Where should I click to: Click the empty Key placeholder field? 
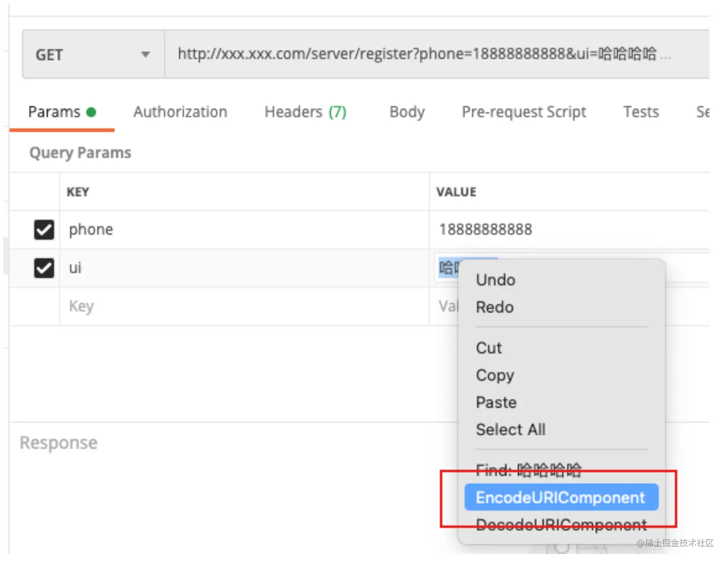click(245, 307)
